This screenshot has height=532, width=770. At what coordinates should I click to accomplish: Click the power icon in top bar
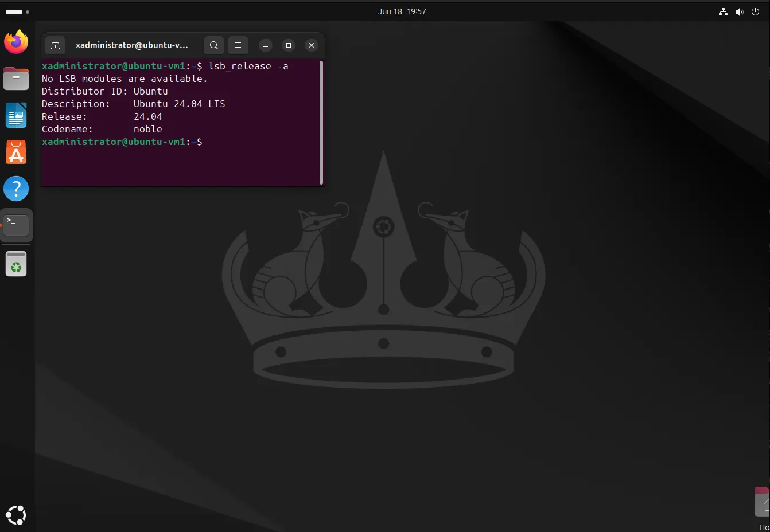click(x=755, y=11)
